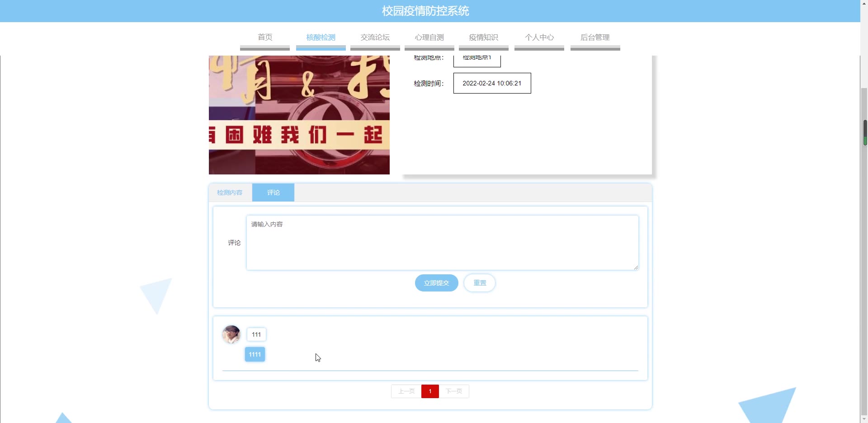Image resolution: width=868 pixels, height=423 pixels.
Task: Click the 检测地点 value box
Action: 477,61
